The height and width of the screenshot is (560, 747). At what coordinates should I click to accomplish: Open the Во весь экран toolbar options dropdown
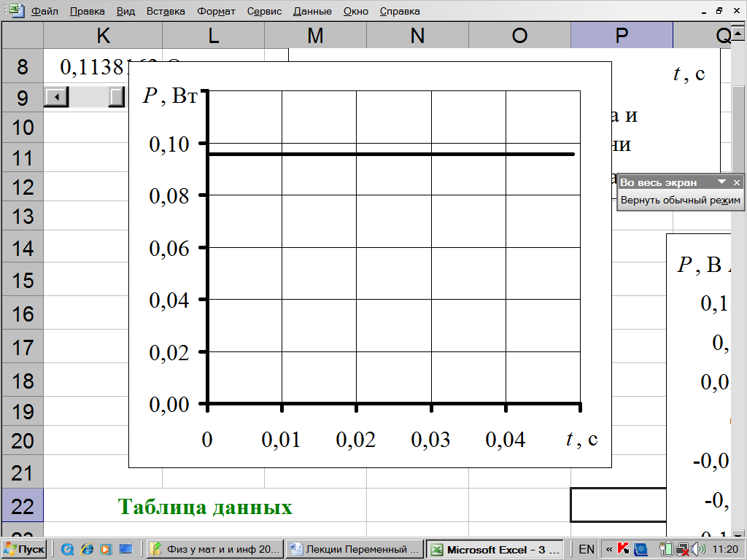click(x=721, y=182)
